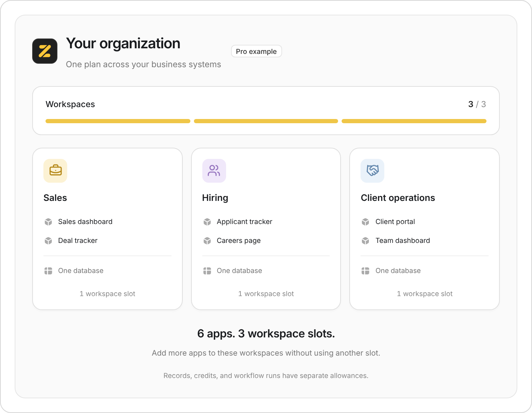The height and width of the screenshot is (413, 532).
Task: Open the Applicant tracker app
Action: (244, 222)
